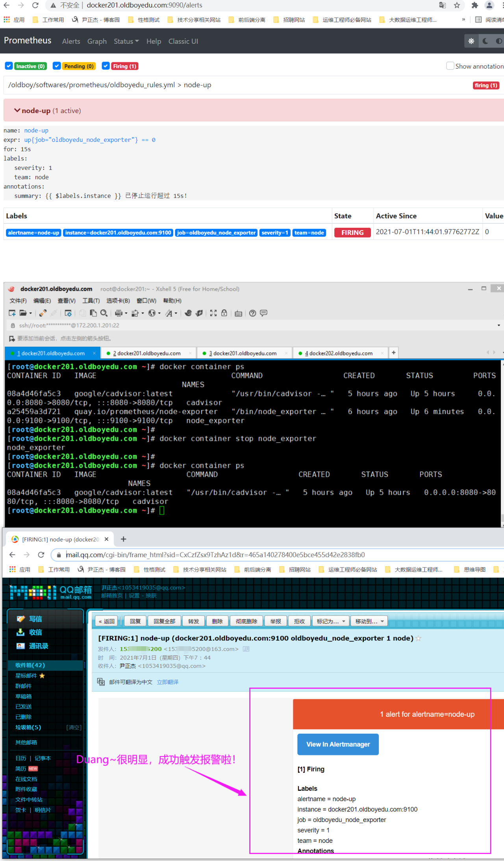Click the 立即翻译 translate link
The height and width of the screenshot is (861, 504).
coord(167,682)
